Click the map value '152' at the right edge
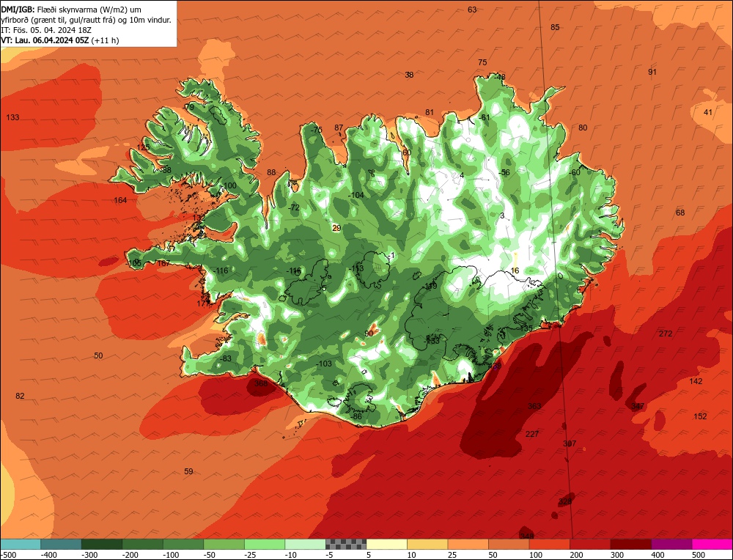 (700, 416)
